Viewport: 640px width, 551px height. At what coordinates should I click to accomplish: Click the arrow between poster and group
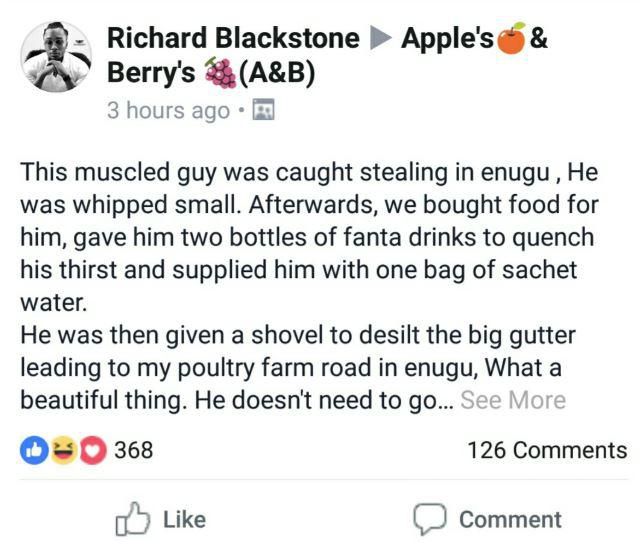380,40
